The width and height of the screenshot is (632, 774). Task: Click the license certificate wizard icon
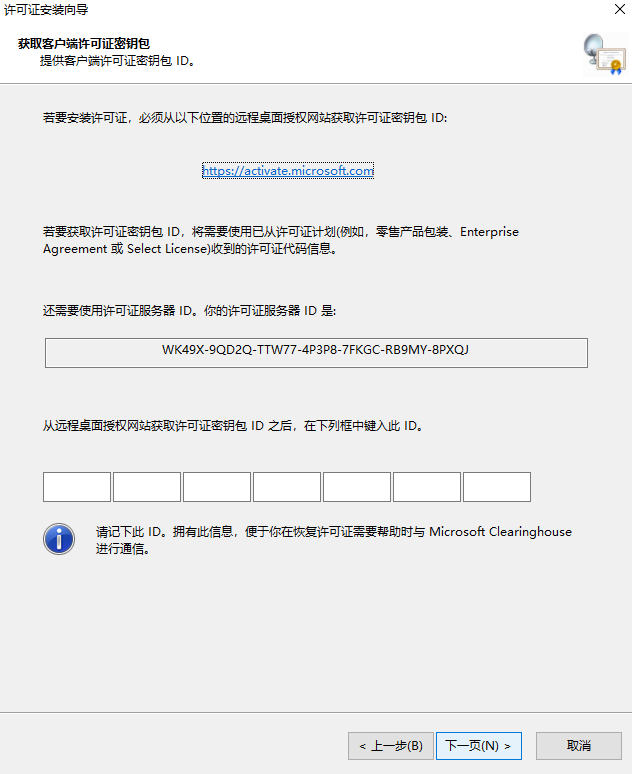[604, 54]
